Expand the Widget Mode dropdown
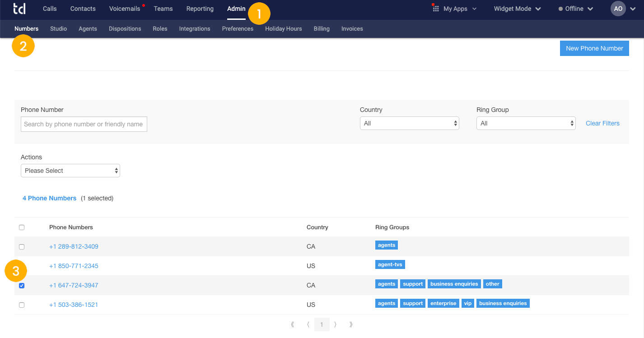644x338 pixels. coord(517,9)
